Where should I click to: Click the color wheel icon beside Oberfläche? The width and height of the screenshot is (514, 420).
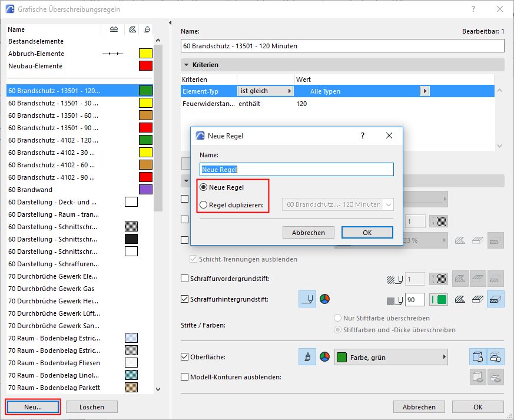point(324,357)
